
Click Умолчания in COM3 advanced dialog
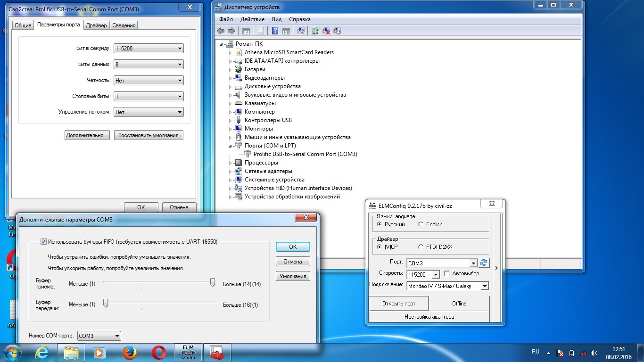tap(293, 276)
